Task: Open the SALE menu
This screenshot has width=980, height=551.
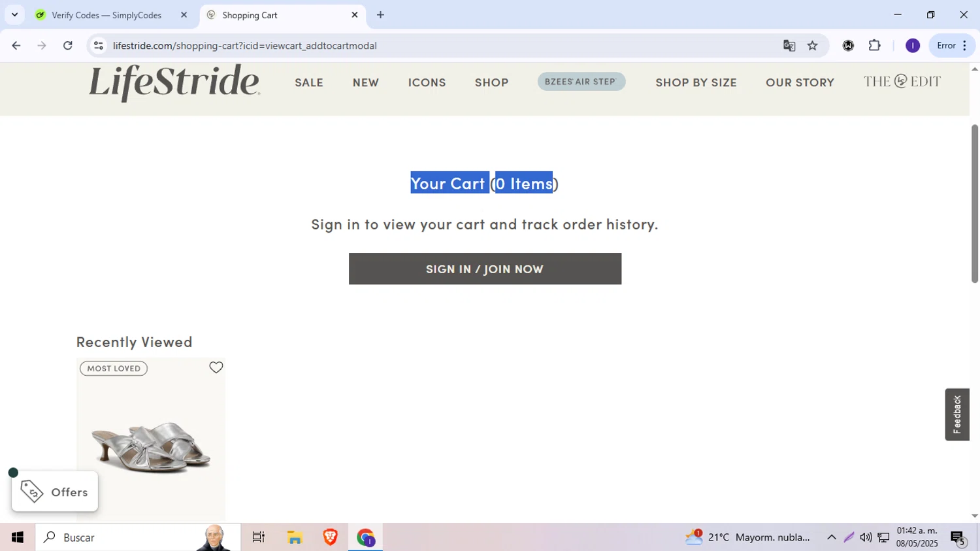Action: pos(309,82)
